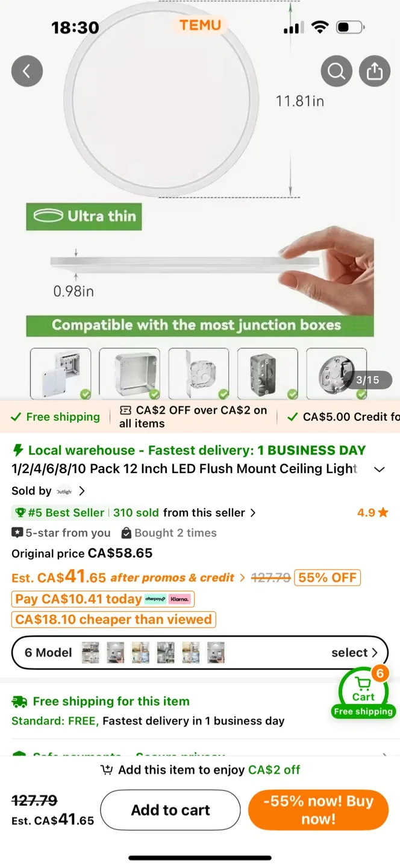Tap the free shipping truck icon
400x868 pixels.
19,701
